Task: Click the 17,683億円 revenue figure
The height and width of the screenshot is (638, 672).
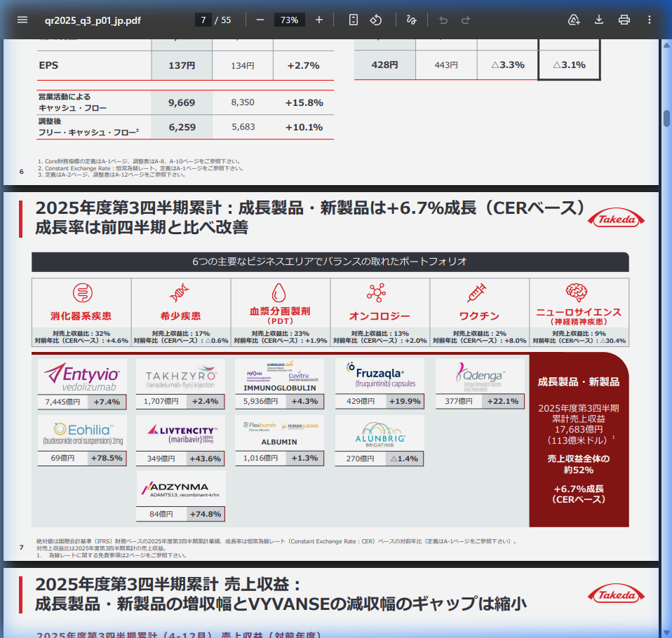Action: [579, 429]
